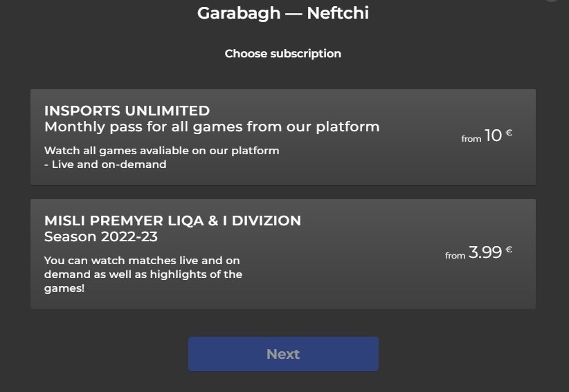
Task: Click "Watch all games avaliable on our platform" text
Action: coord(161,150)
